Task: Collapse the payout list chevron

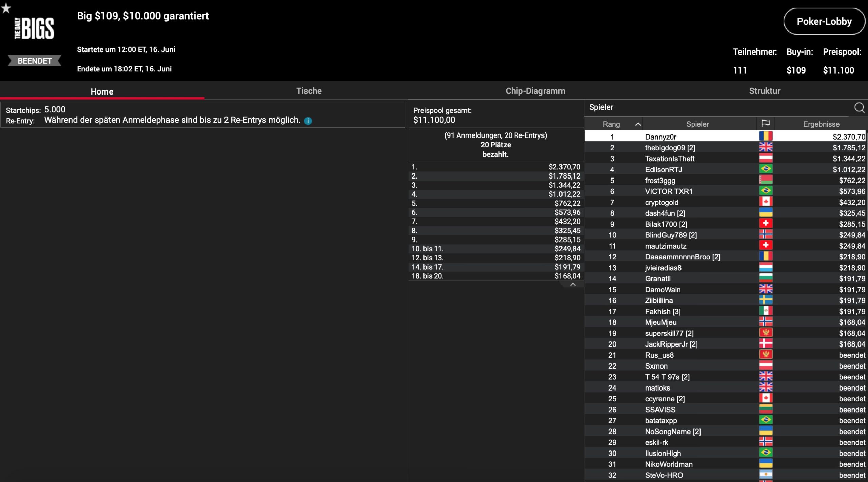Action: tap(573, 285)
